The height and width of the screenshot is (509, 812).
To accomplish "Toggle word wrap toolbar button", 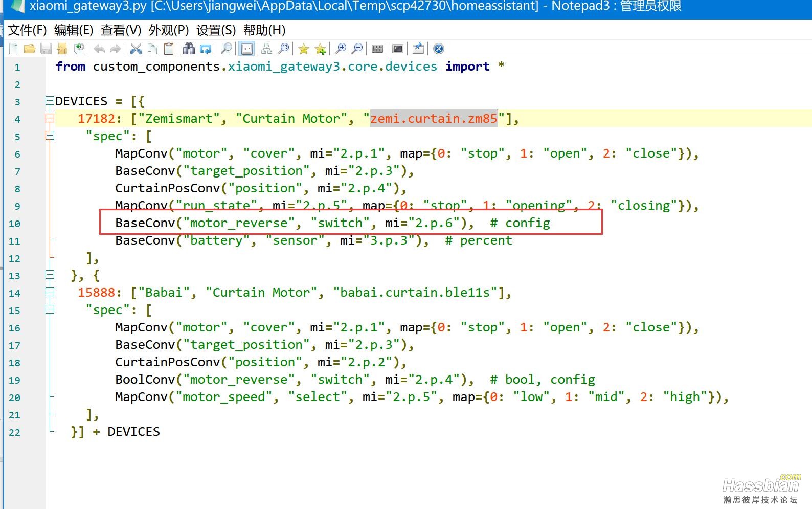I will (x=246, y=49).
